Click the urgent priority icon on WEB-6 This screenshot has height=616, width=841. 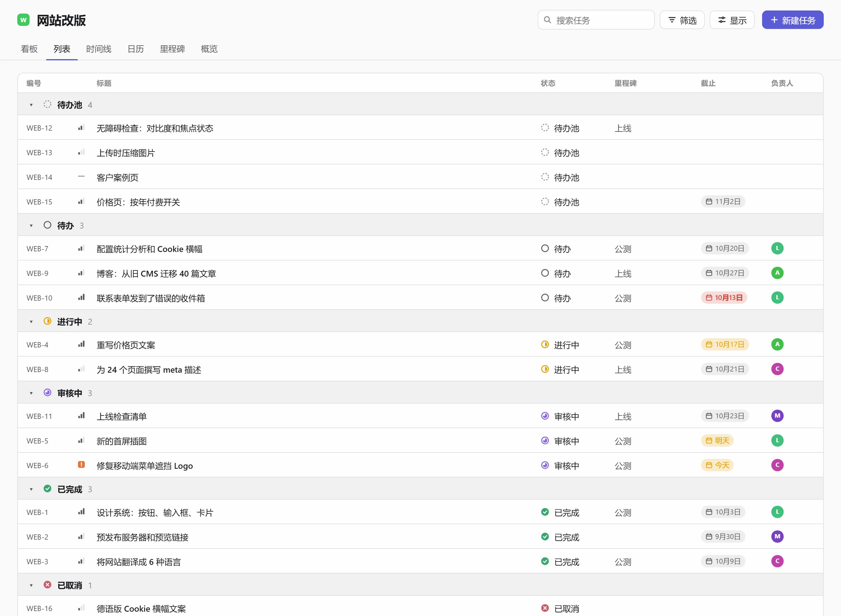click(x=81, y=464)
